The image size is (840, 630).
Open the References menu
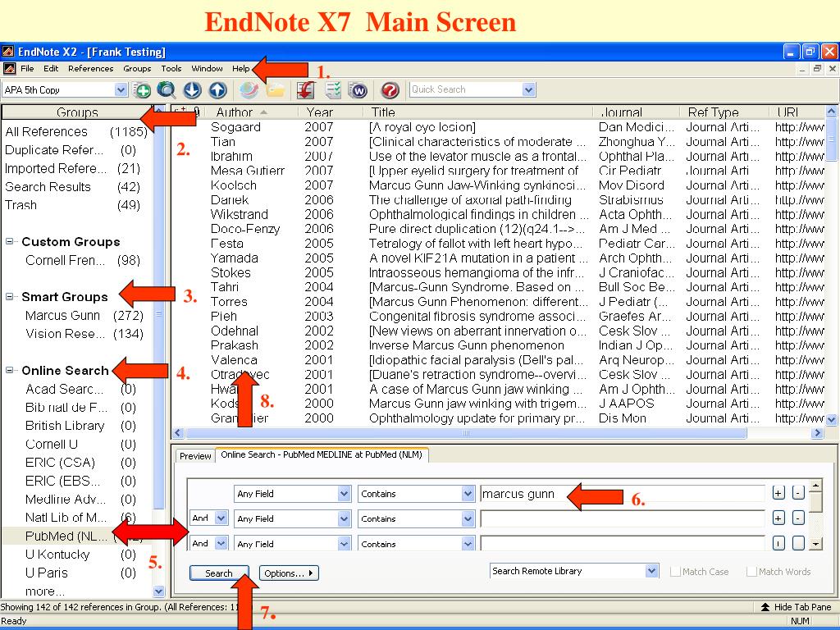90,69
